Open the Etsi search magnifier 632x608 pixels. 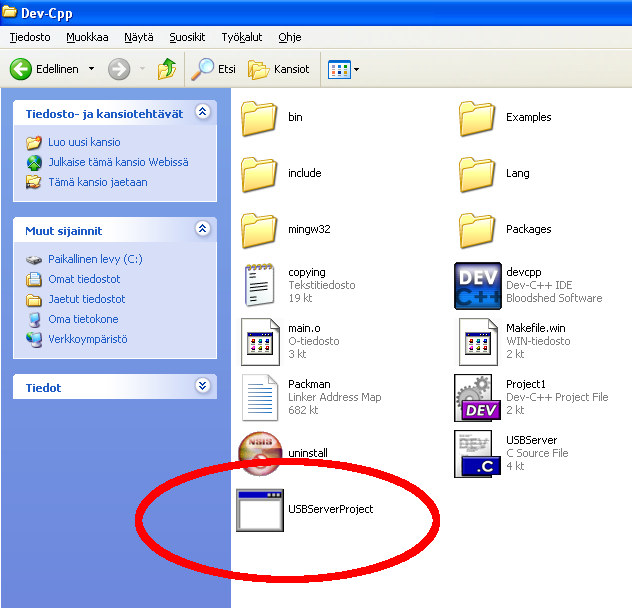202,69
